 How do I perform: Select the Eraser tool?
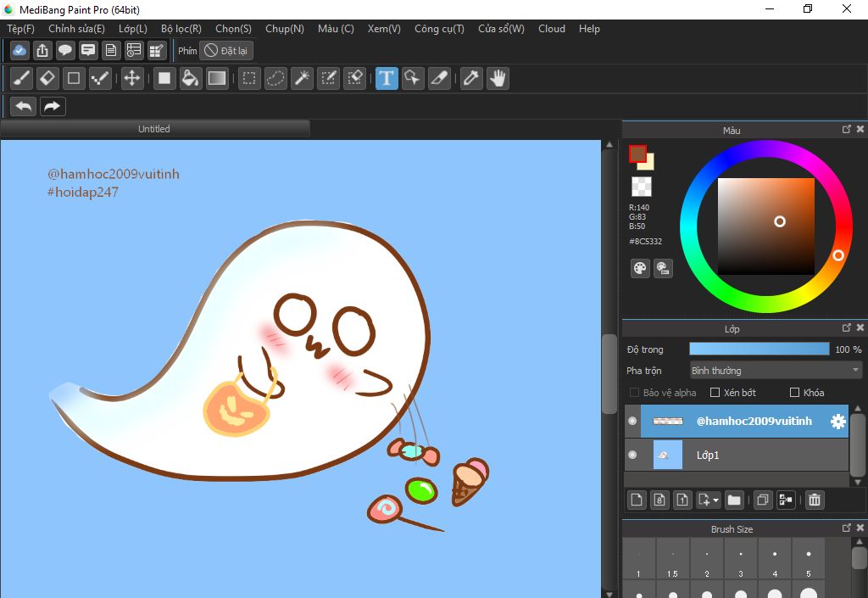click(47, 78)
